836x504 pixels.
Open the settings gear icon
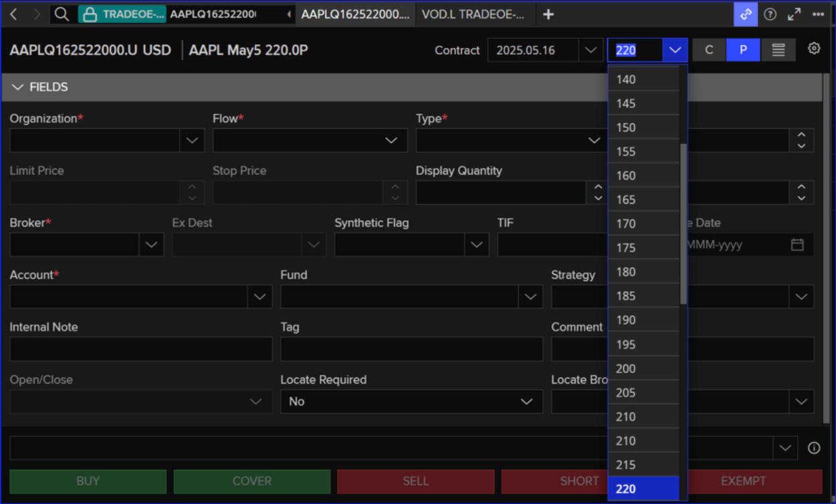point(813,48)
